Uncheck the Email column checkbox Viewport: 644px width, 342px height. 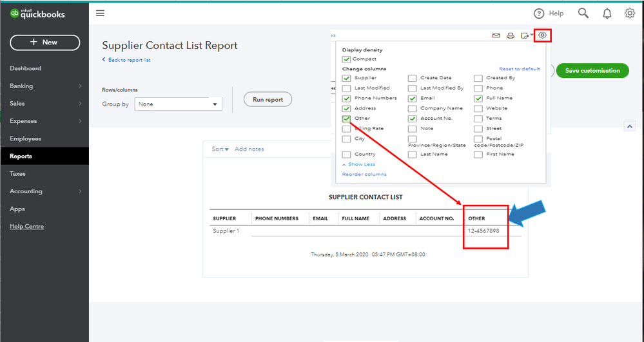(413, 99)
